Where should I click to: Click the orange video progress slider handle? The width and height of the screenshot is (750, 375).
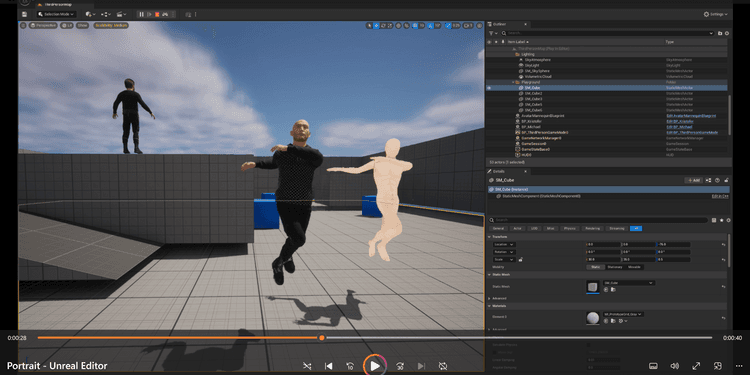pos(322,338)
